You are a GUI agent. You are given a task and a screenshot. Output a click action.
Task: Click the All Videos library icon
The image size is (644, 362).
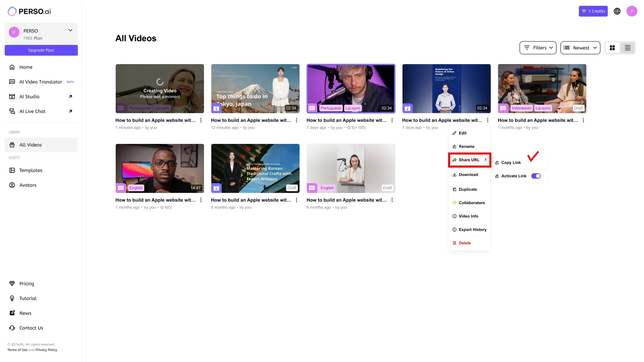(12, 145)
